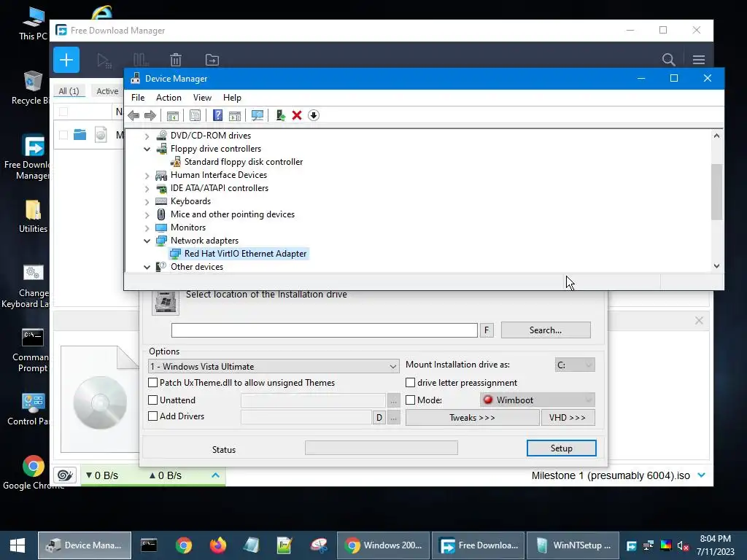Open Recycle Bin desktop icon
This screenshot has width=747, height=560.
click(31, 88)
